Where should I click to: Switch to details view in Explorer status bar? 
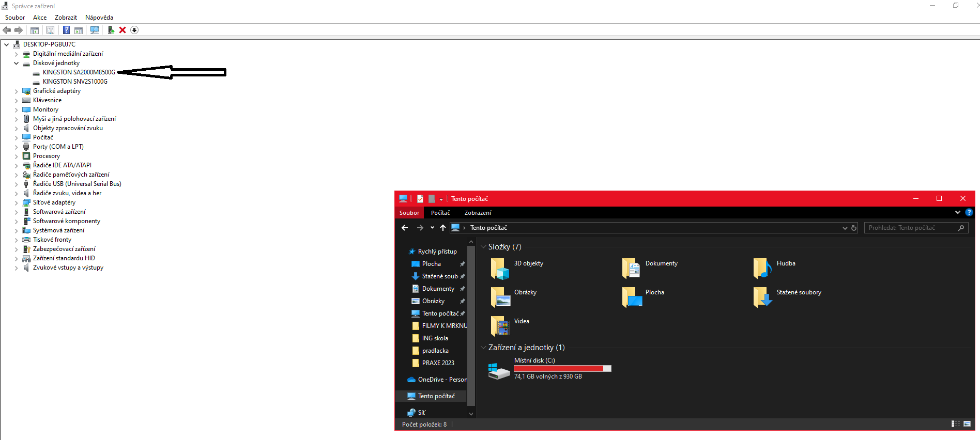[x=955, y=424]
